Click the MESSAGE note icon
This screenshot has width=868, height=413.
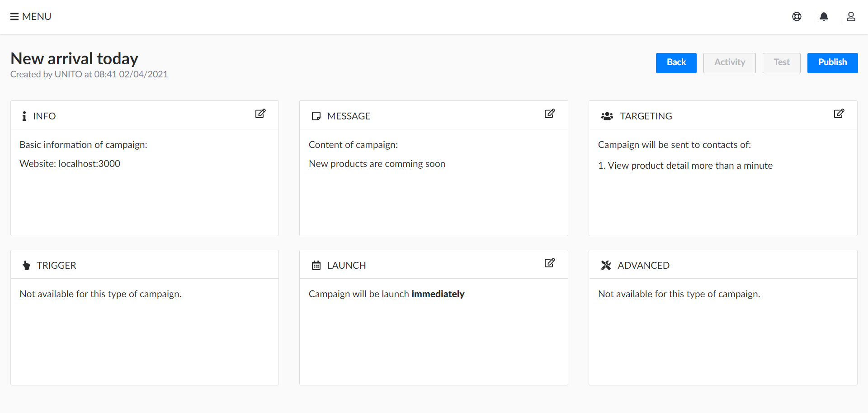tap(316, 116)
